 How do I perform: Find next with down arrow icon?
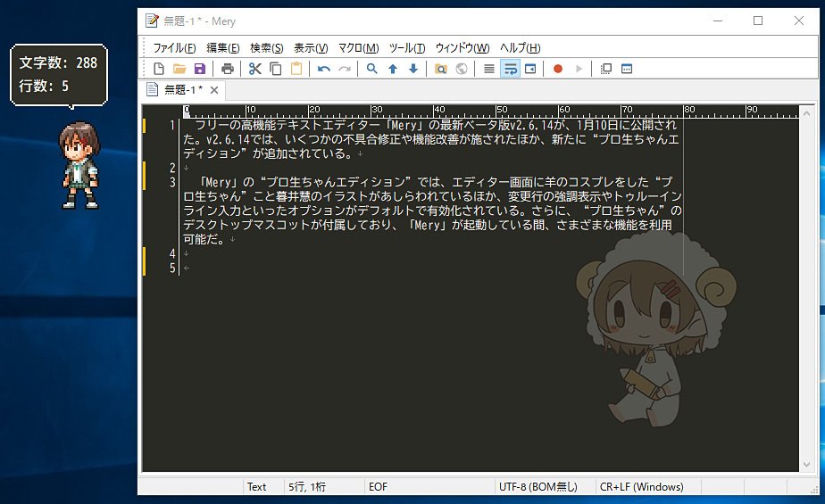(x=413, y=69)
